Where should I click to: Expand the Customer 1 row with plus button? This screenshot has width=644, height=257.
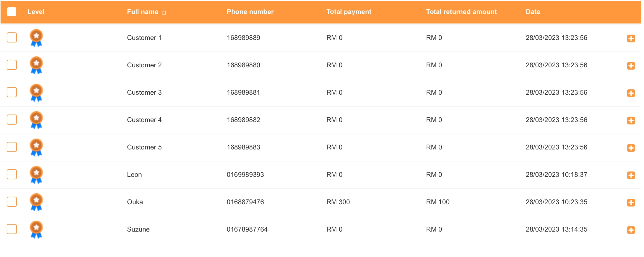coord(631,38)
